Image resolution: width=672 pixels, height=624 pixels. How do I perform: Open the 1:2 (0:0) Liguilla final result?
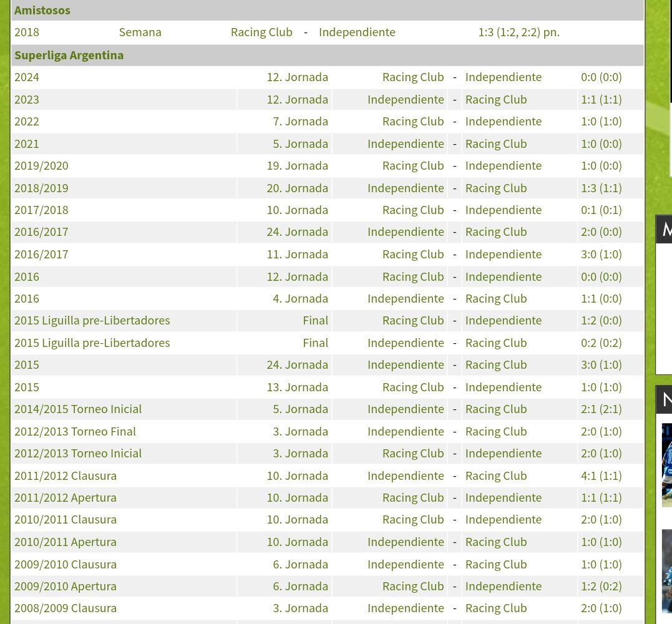tap(601, 320)
